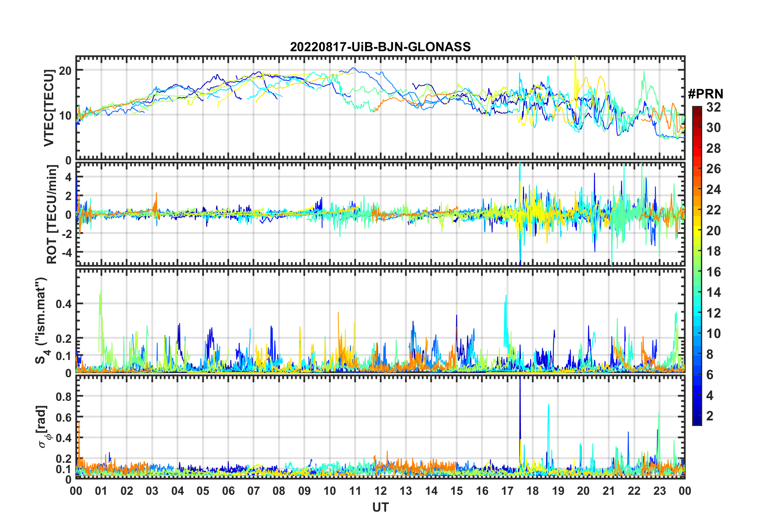Viewport: 761px width, 532px height.
Task: Click x-axis tick label 06
Action: pos(228,491)
